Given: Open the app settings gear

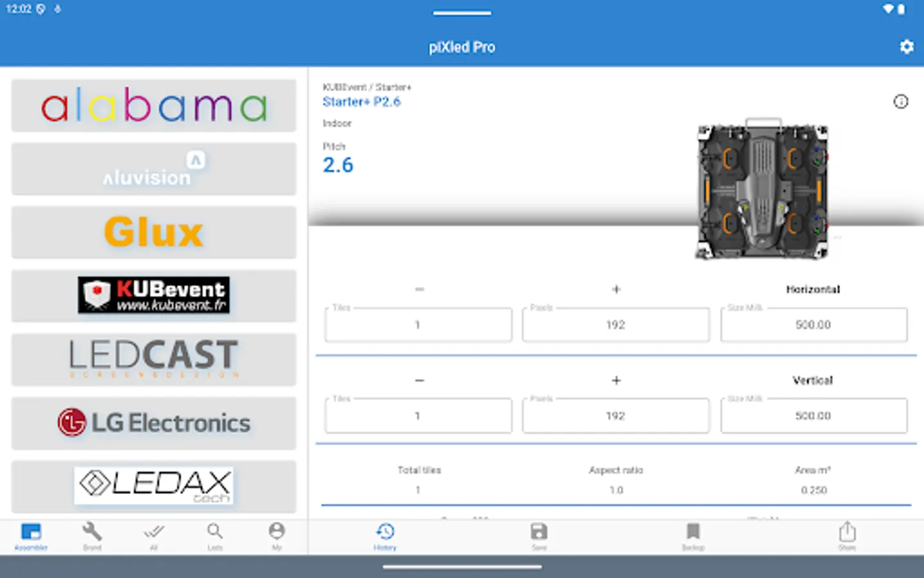Looking at the screenshot, I should pos(906,46).
